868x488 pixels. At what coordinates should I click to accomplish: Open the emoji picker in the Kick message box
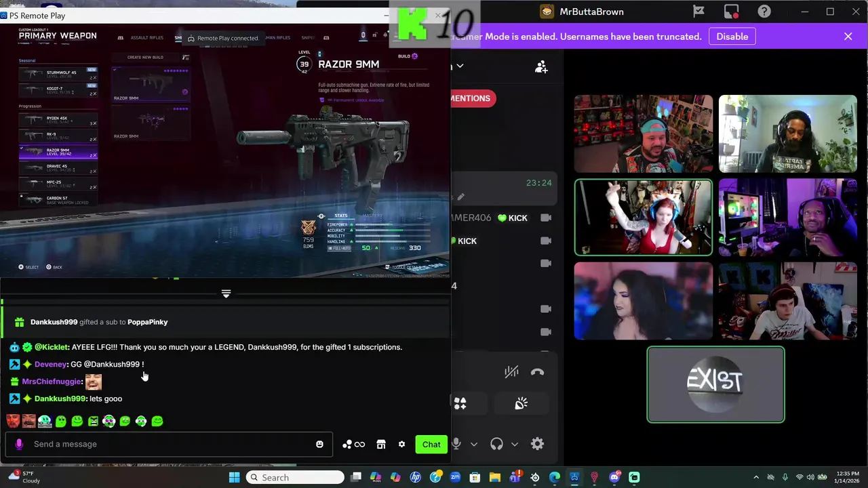point(319,444)
